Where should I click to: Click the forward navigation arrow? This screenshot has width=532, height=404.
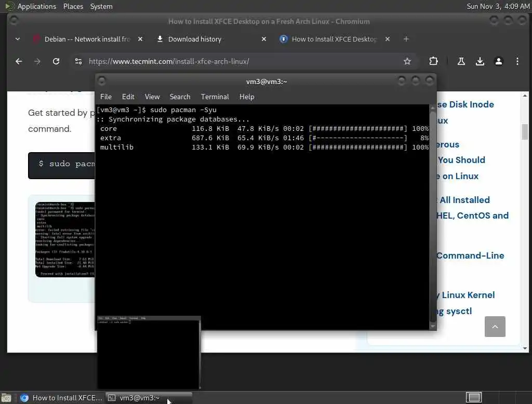pos(37,61)
